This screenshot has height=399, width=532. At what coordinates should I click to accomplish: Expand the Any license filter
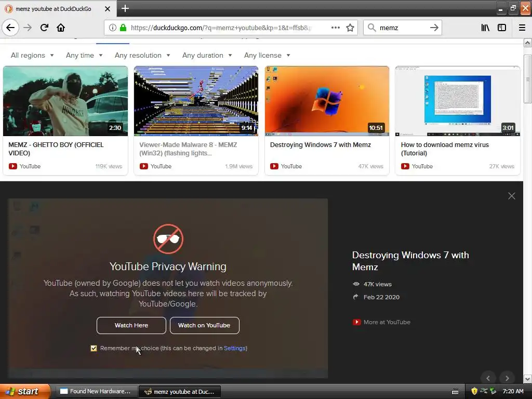[267, 55]
